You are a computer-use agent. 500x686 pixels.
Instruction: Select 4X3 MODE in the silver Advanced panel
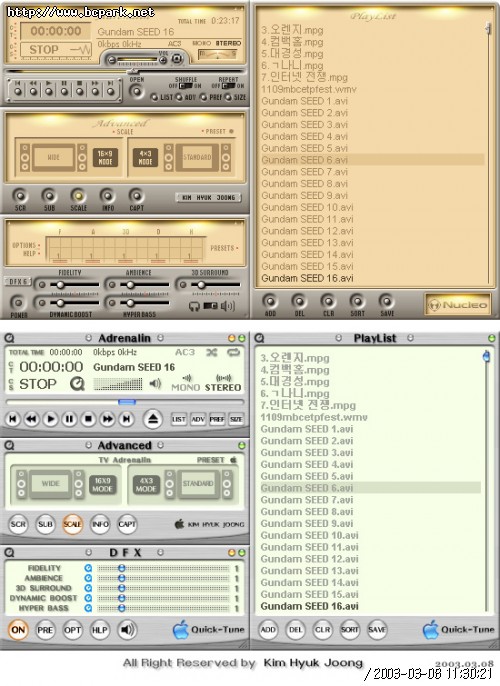[x=146, y=484]
